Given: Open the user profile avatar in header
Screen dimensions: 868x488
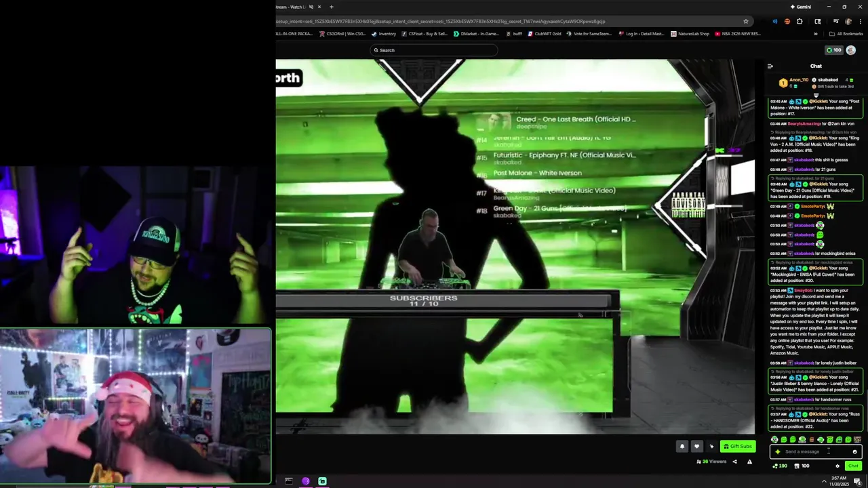Looking at the screenshot, I should click(x=850, y=50).
